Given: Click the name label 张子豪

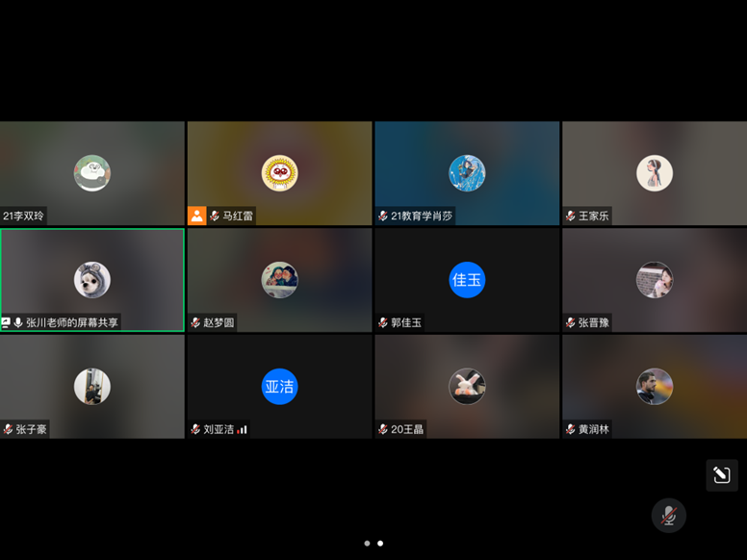Looking at the screenshot, I should click(32, 429).
